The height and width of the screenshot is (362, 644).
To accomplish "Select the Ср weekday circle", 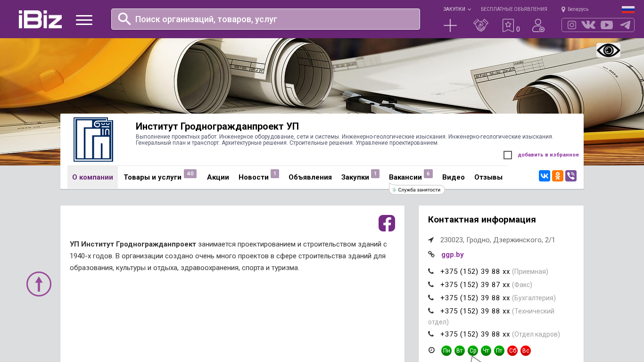I will click(473, 351).
